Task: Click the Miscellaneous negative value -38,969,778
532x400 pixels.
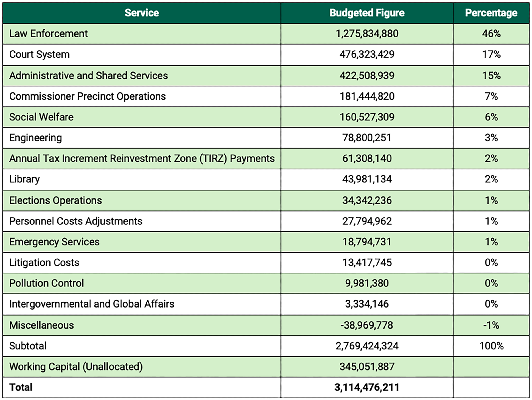Action: pyautogui.click(x=367, y=325)
